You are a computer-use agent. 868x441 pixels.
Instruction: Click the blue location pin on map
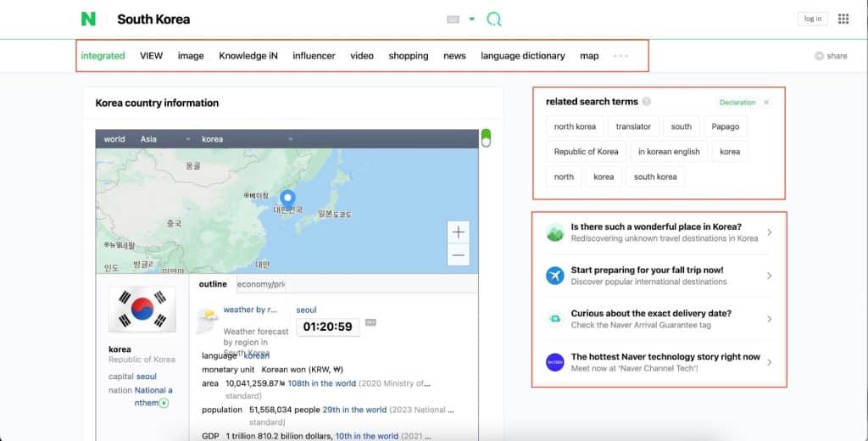pos(287,199)
